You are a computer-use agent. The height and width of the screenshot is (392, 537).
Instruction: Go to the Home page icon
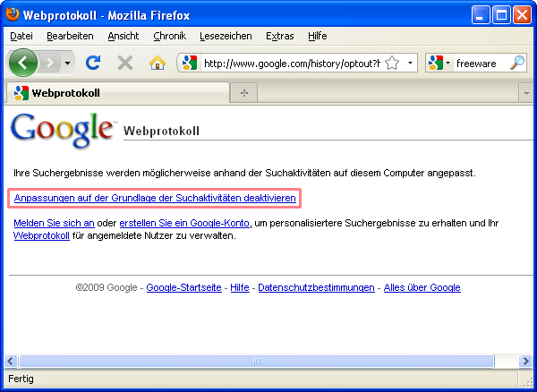click(158, 63)
